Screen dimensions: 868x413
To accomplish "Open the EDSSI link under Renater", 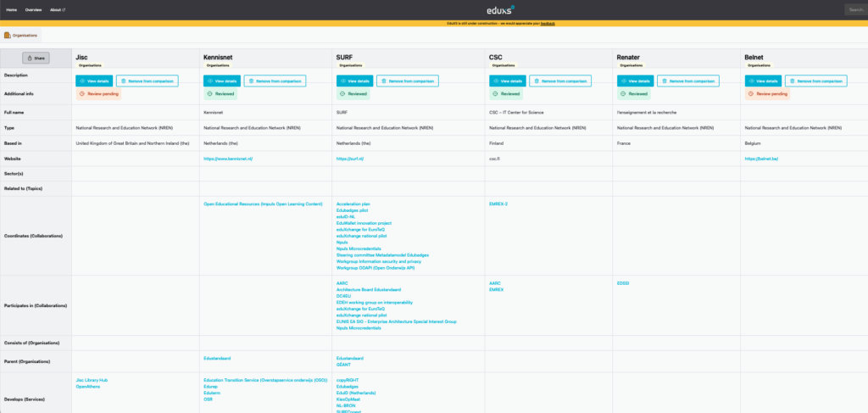I will [623, 283].
